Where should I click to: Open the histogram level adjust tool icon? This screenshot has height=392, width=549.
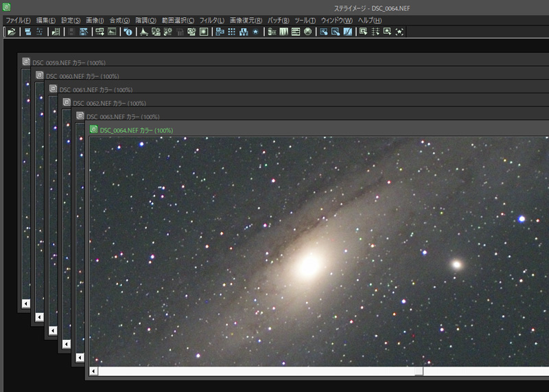[143, 32]
